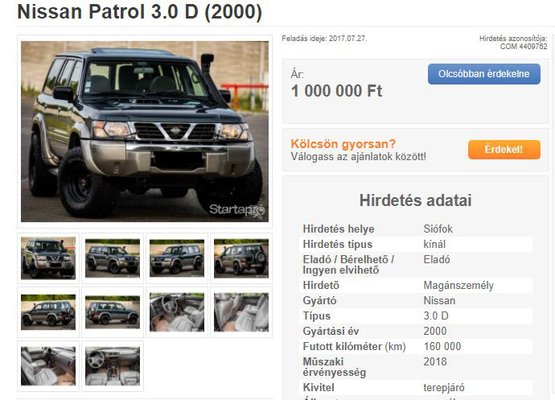The height and width of the screenshot is (400, 555).
Task: Open the dashboard view thumbnail in the last row
Action: (x=113, y=366)
